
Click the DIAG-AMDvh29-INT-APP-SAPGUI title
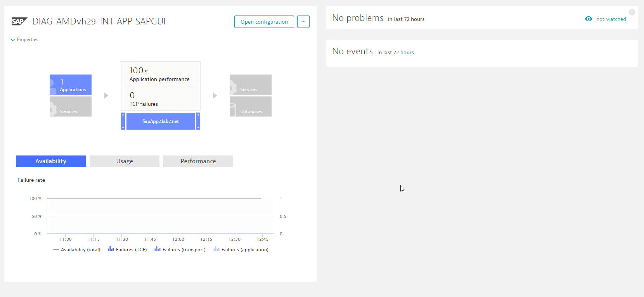(99, 21)
